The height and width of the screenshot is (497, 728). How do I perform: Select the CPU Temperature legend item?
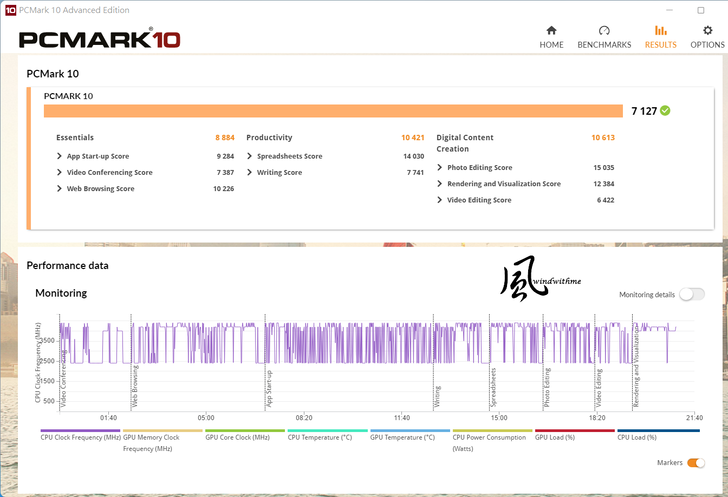tap(320, 437)
